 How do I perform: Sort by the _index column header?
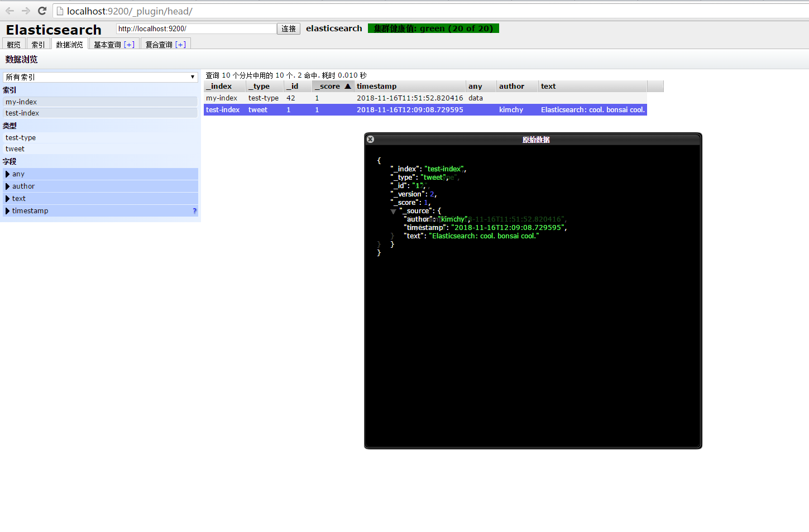(x=224, y=86)
